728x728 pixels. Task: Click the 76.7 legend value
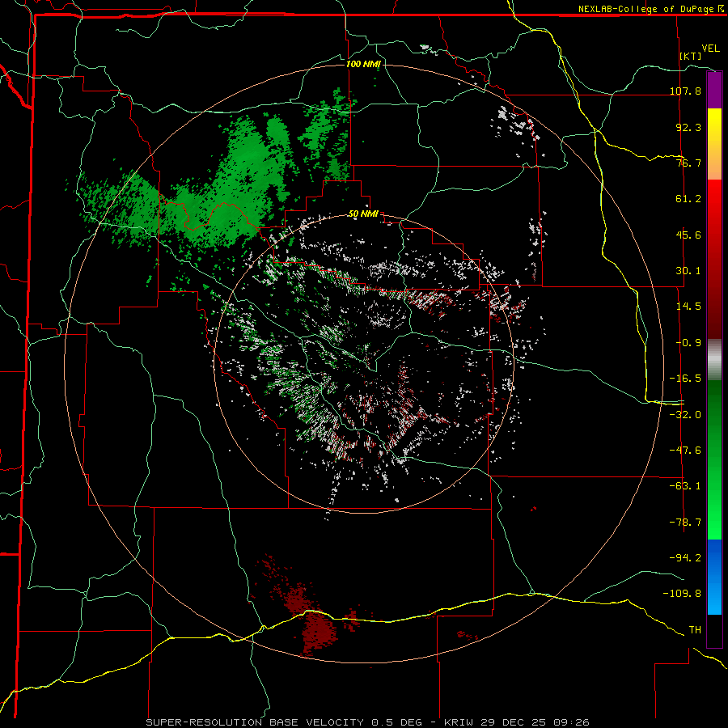click(688, 163)
